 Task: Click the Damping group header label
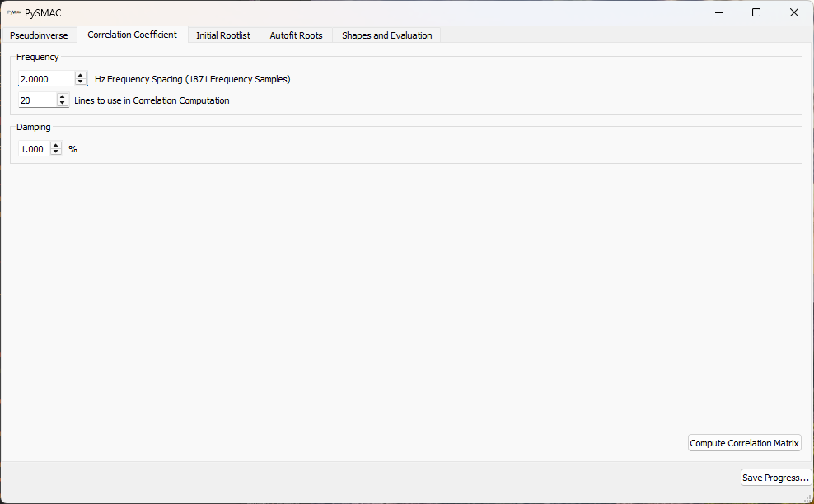[x=33, y=127]
